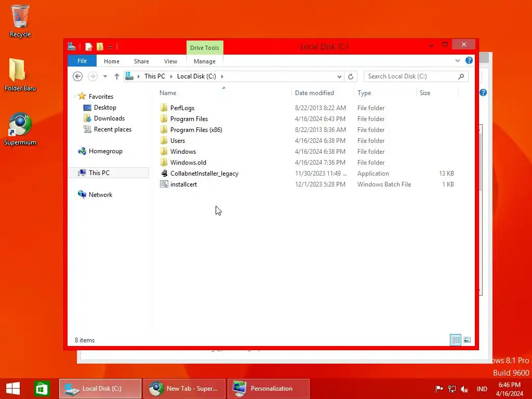Expand the arrow before This PC breadcrumb

138,76
